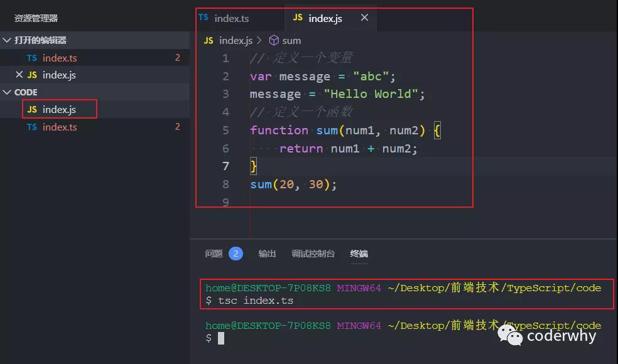Click the 资源管理器 explorer title
This screenshot has width=618, height=364.
(x=36, y=18)
